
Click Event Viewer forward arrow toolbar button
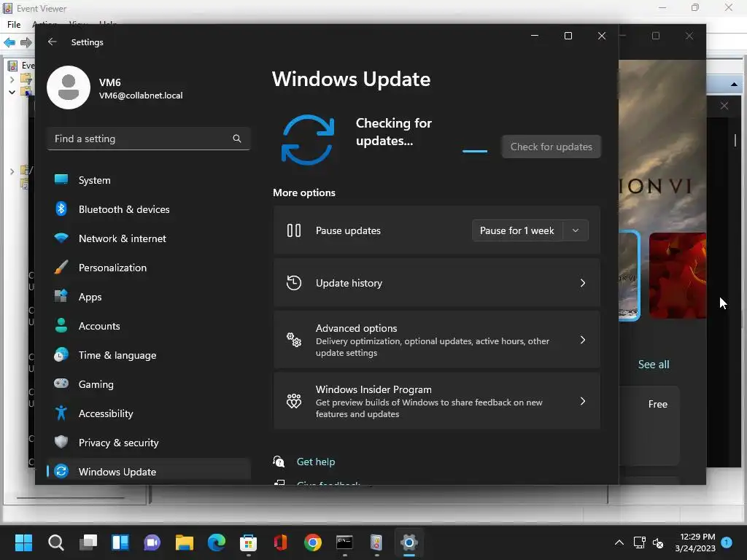pos(26,42)
